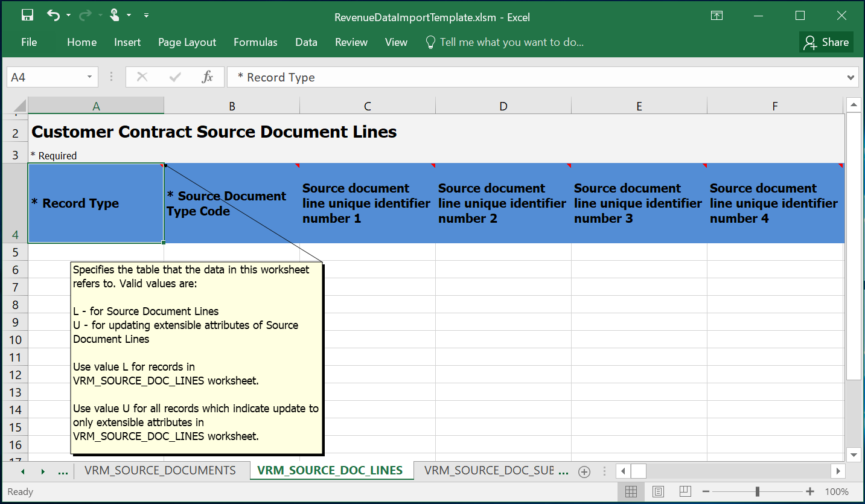
Task: Click the Insert Function fx icon
Action: (x=207, y=77)
